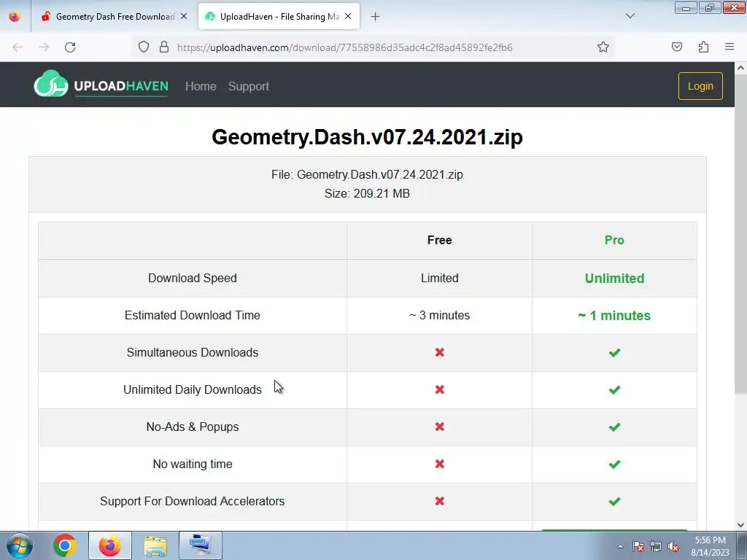
Task: Click the Estimated Download Time label
Action: [x=193, y=315]
